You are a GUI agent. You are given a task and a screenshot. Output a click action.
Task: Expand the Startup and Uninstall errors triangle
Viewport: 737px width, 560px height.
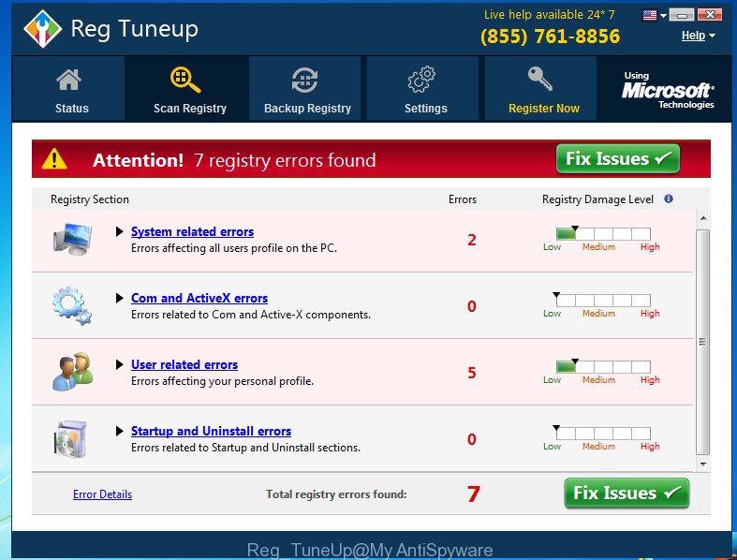point(119,431)
